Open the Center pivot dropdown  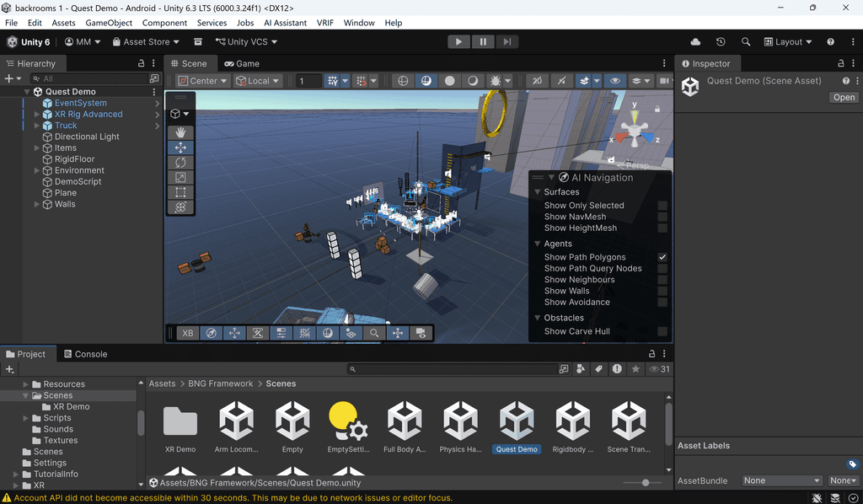coord(202,81)
